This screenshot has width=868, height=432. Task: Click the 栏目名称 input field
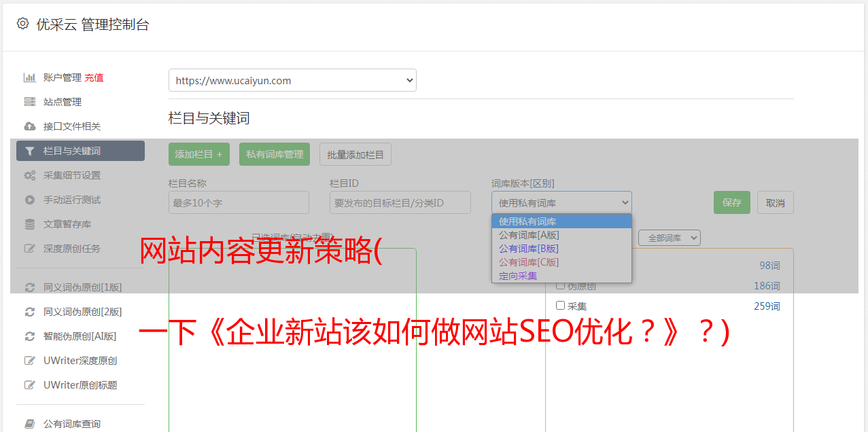[x=239, y=202]
